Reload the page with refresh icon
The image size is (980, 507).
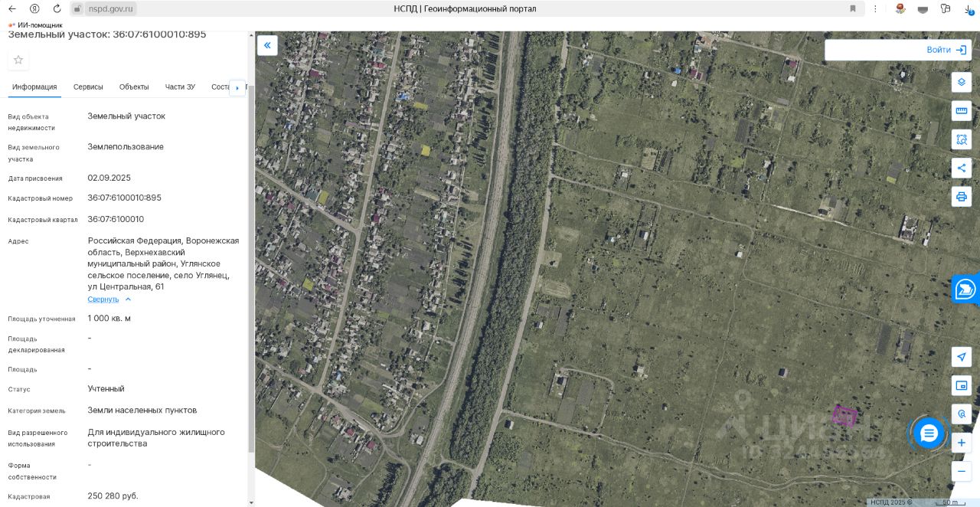[57, 8]
